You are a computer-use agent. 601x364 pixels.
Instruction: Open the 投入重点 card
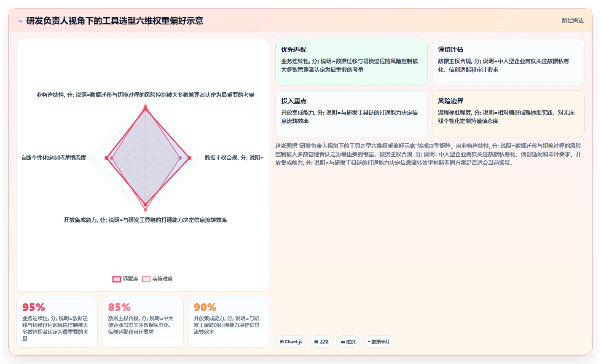click(x=351, y=114)
